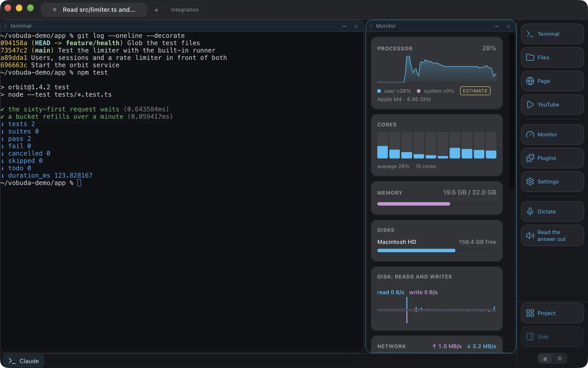Click the Macintosh HD usage bar
The image size is (588, 368).
click(437, 251)
